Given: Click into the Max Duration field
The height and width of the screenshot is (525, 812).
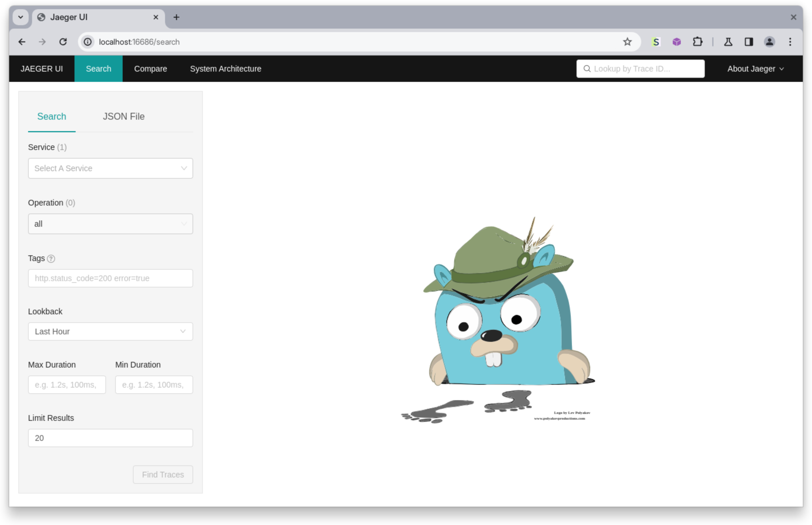Looking at the screenshot, I should [67, 385].
